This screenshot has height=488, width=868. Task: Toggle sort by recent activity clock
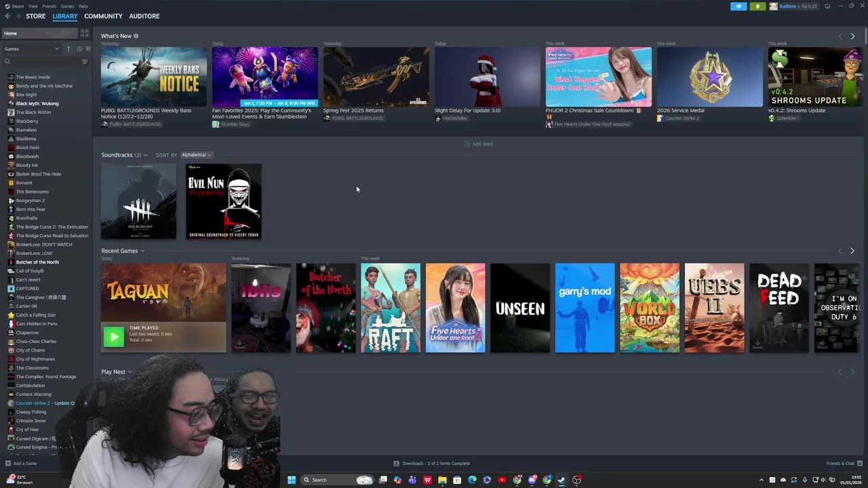click(79, 49)
